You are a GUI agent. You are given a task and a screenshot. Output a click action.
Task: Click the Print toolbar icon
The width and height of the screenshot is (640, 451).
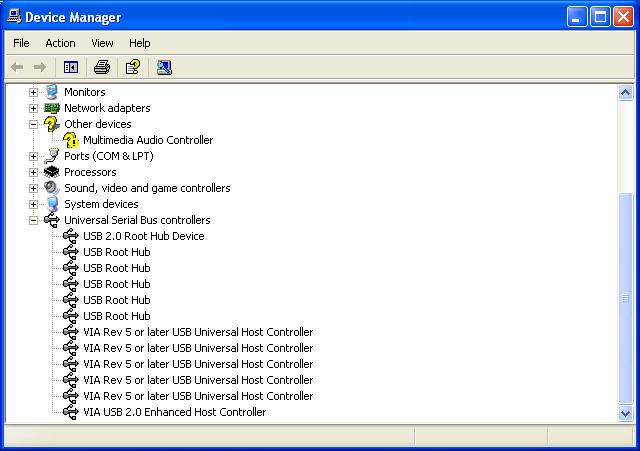click(101, 67)
